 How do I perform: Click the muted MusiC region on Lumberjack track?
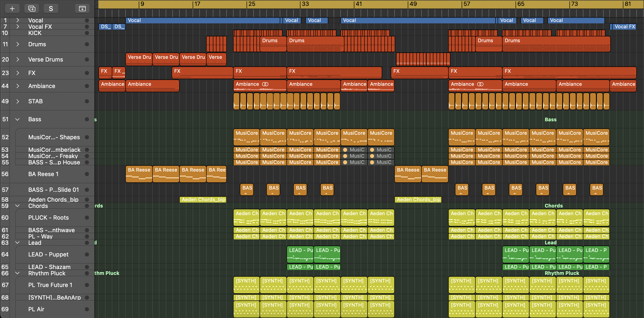(x=354, y=150)
